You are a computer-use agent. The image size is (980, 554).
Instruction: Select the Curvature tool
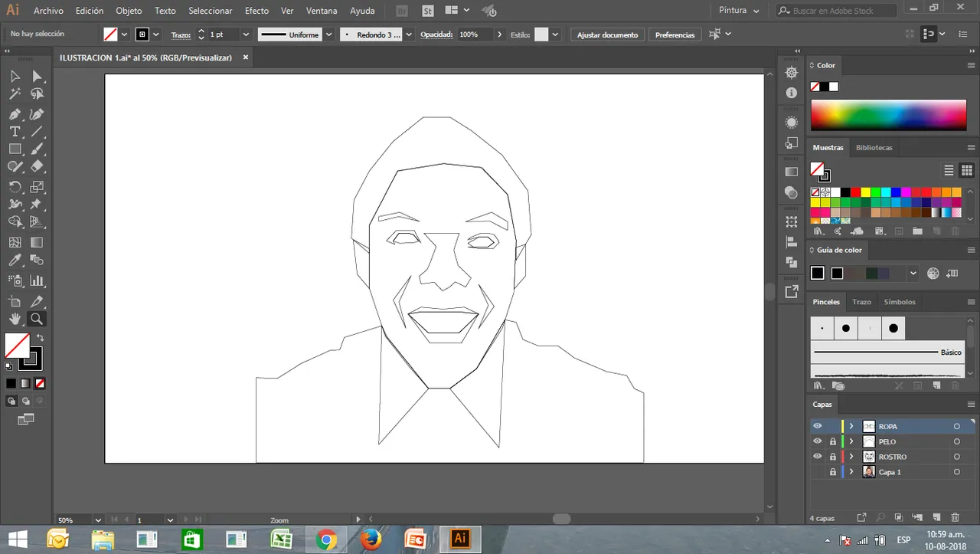pyautogui.click(x=37, y=113)
